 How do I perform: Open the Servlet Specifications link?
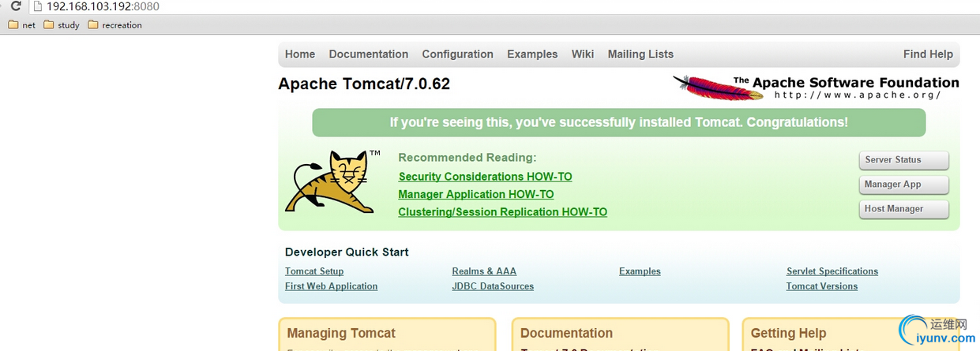832,271
